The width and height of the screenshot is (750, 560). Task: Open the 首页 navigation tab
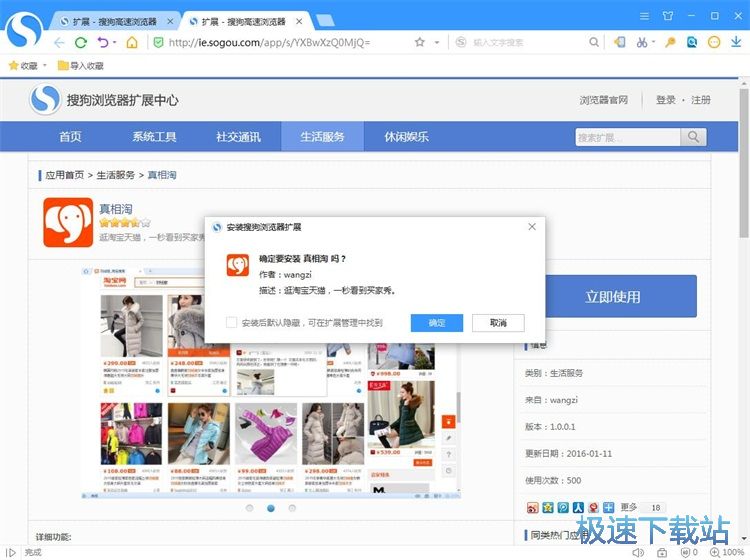(70, 137)
